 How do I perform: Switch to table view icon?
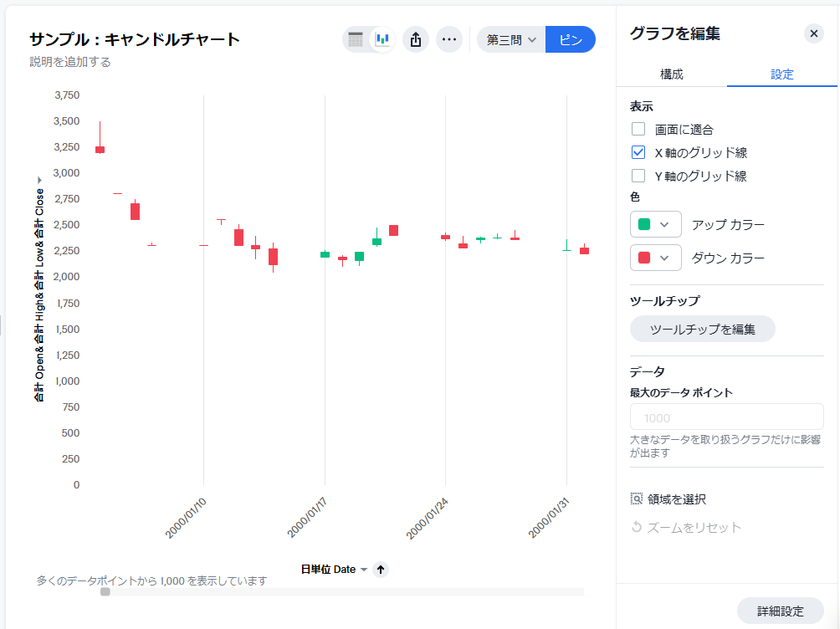click(x=356, y=39)
